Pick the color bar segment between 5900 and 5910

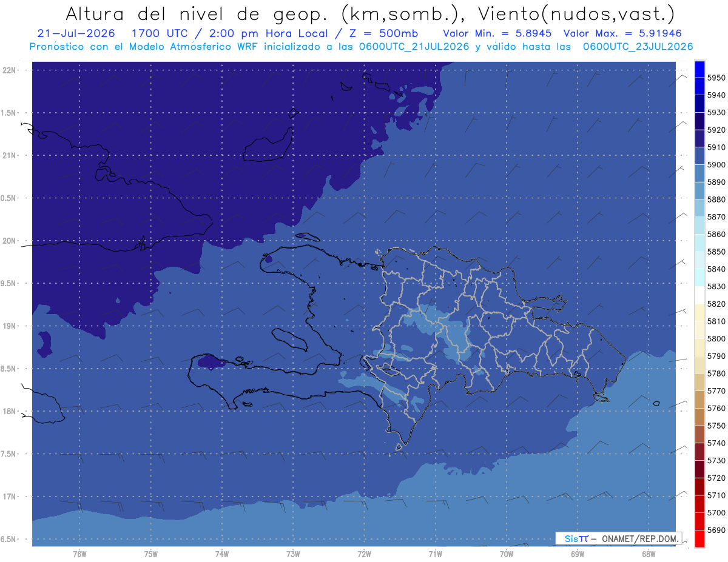tap(699, 156)
